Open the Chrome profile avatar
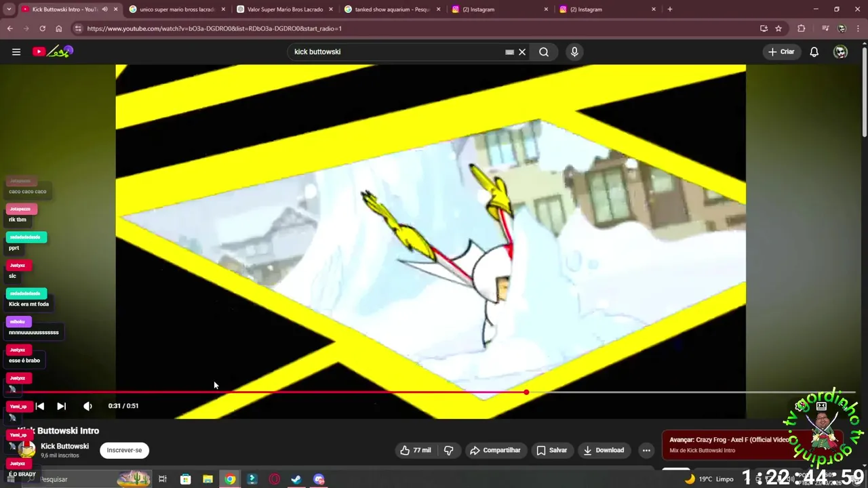 842,28
